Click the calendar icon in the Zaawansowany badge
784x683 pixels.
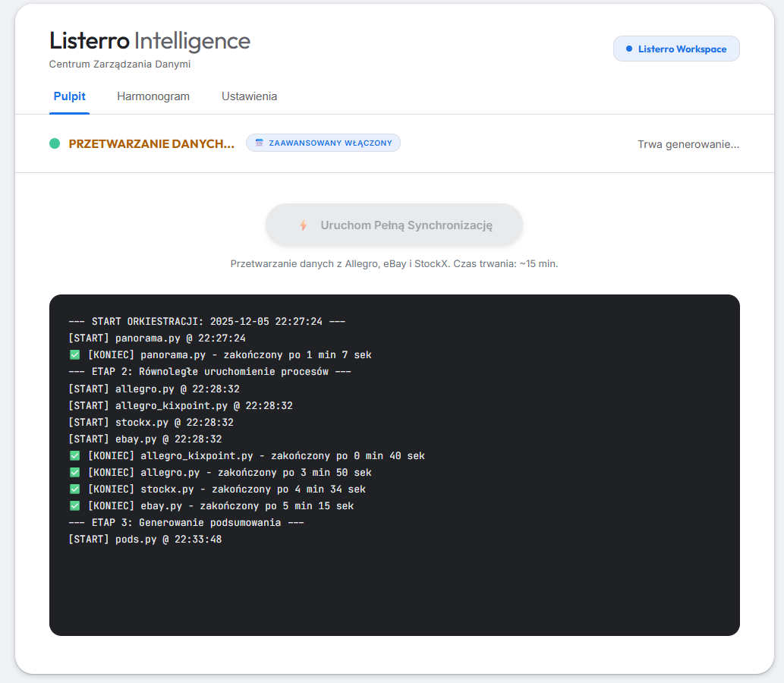260,143
